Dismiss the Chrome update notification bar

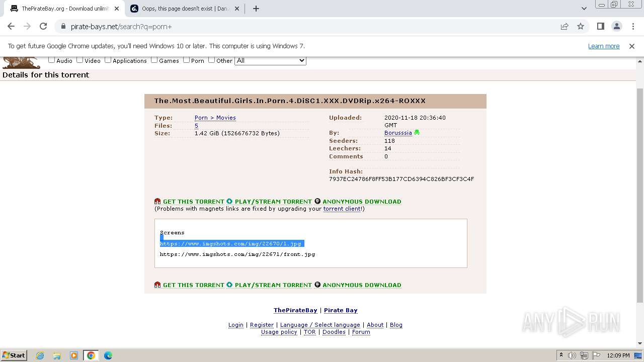[x=632, y=46]
